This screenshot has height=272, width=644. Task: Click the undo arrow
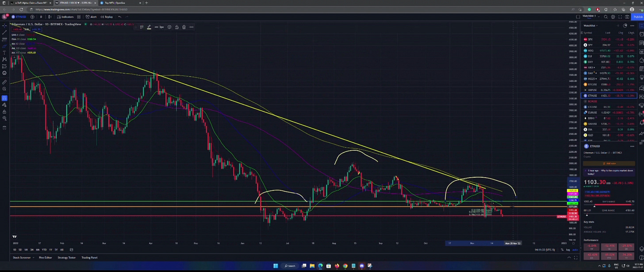point(119,17)
